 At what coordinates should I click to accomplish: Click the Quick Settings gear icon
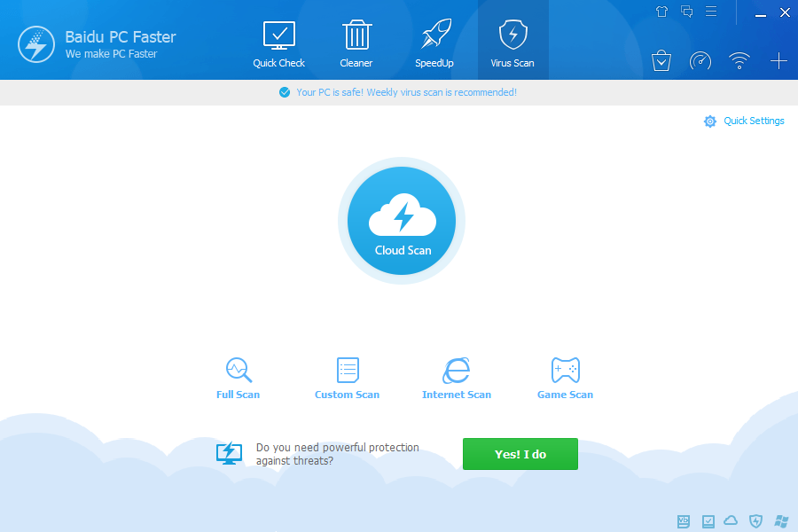710,121
